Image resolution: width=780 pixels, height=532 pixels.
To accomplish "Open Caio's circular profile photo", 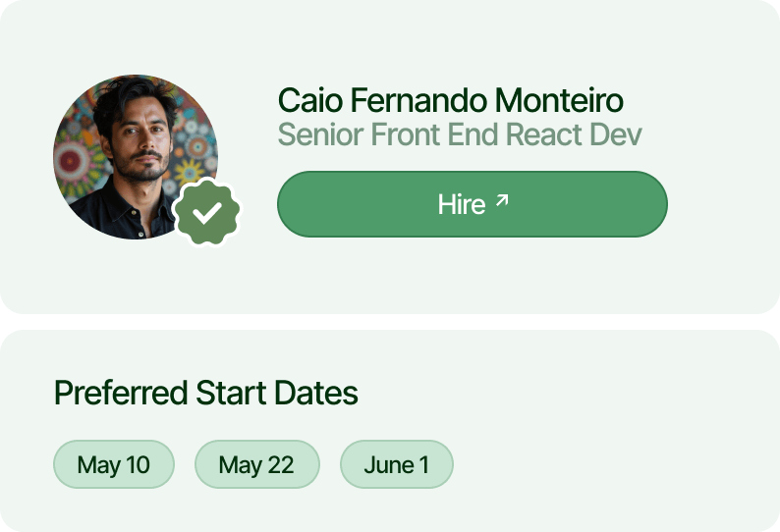I will tap(136, 157).
